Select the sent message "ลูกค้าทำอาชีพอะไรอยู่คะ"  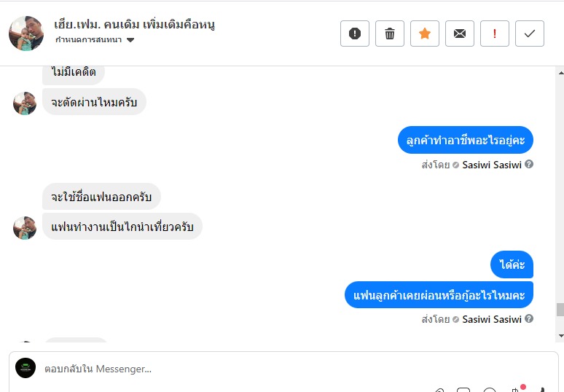click(x=466, y=141)
